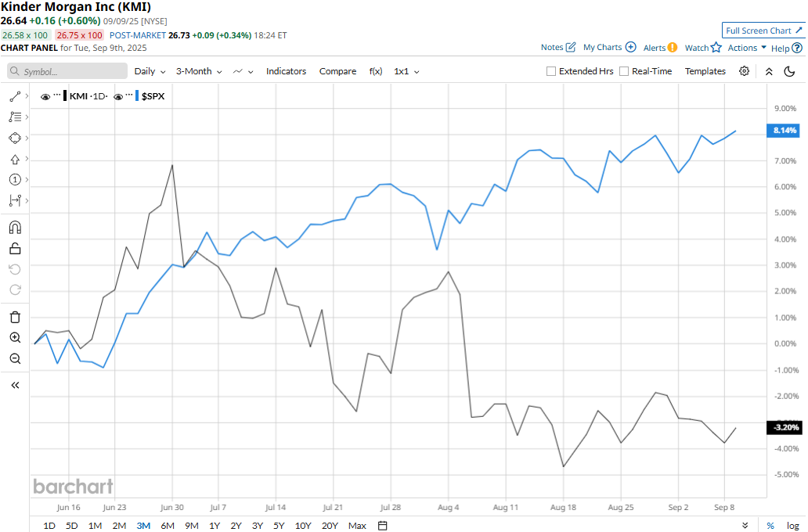The width and height of the screenshot is (808, 532).
Task: Expand bottom panel double chevron
Action: tap(745, 526)
